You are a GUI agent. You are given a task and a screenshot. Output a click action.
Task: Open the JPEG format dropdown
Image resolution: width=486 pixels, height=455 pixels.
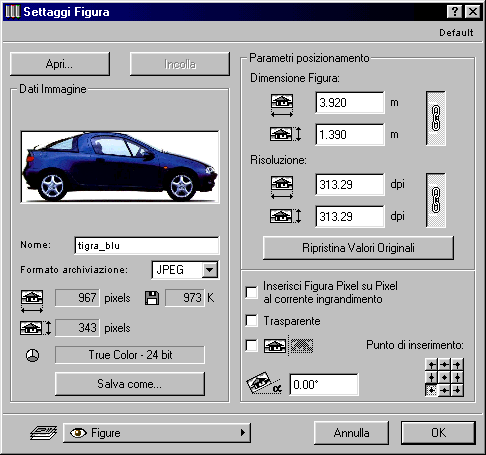click(x=210, y=269)
